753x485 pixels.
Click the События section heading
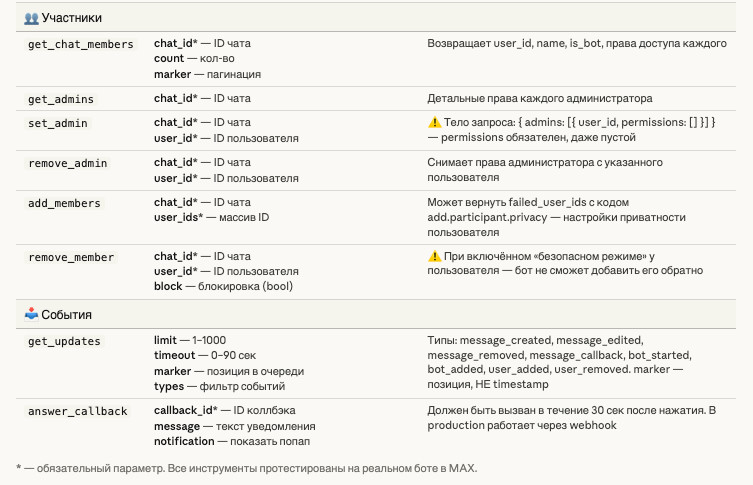coord(67,314)
